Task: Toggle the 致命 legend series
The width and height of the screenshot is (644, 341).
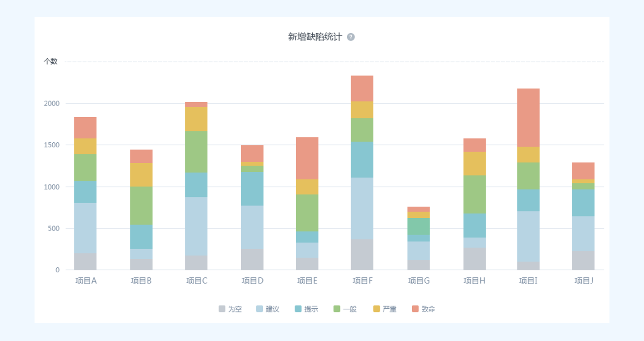Action: pos(424,309)
